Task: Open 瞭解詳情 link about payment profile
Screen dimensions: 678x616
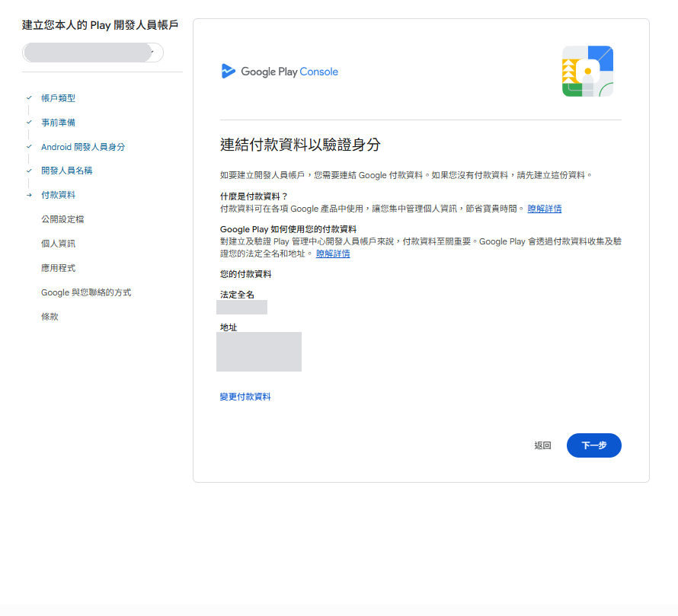Action: [x=545, y=209]
